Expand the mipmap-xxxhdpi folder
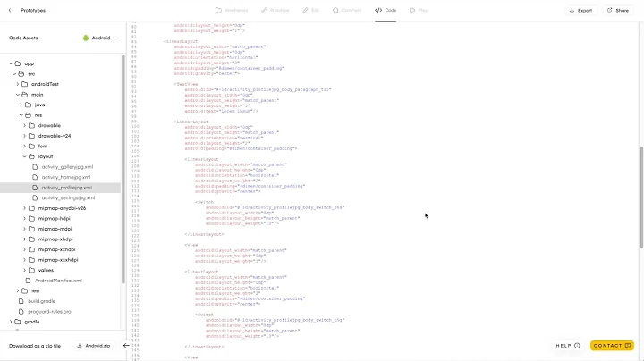 (25, 260)
